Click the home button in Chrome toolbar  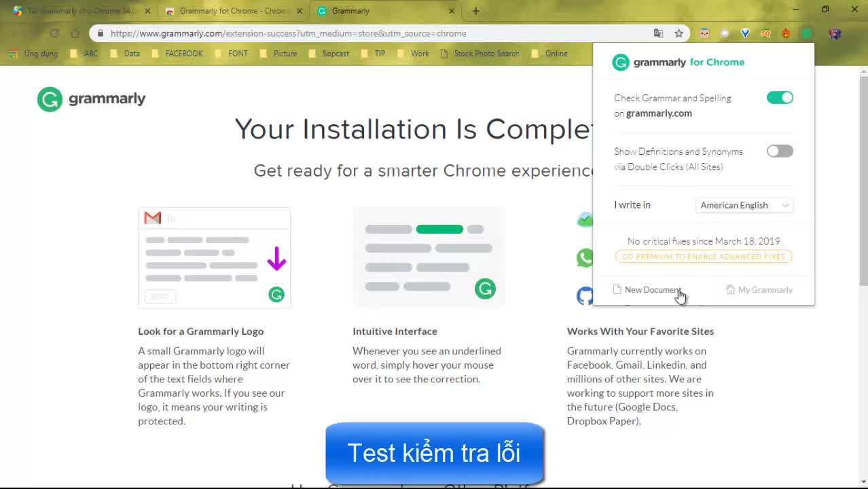[x=75, y=33]
